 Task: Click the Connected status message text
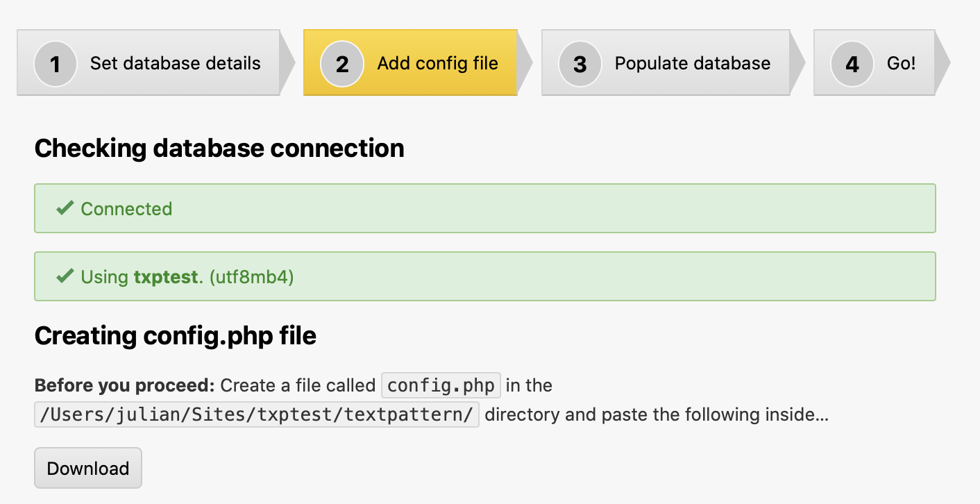(126, 209)
